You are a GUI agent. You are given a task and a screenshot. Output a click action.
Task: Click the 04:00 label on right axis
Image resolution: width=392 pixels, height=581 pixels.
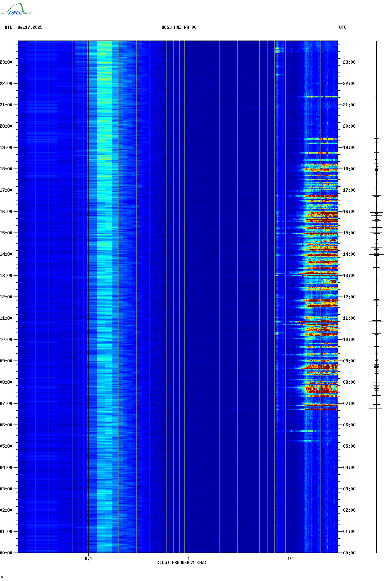(349, 468)
